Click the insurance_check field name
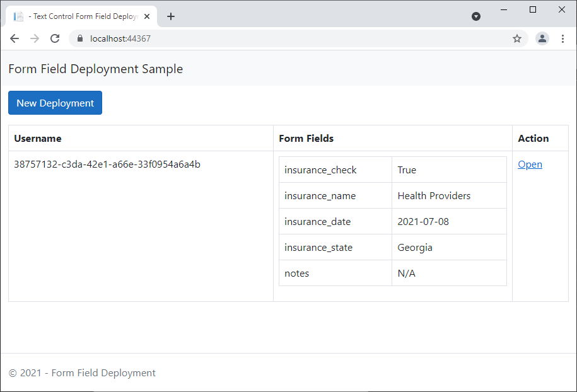The width and height of the screenshot is (577, 392). [x=320, y=170]
